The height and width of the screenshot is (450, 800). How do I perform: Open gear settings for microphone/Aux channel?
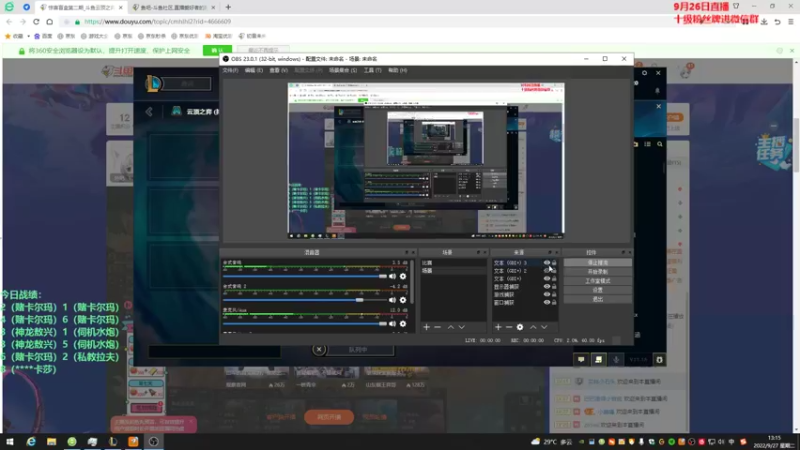click(403, 323)
